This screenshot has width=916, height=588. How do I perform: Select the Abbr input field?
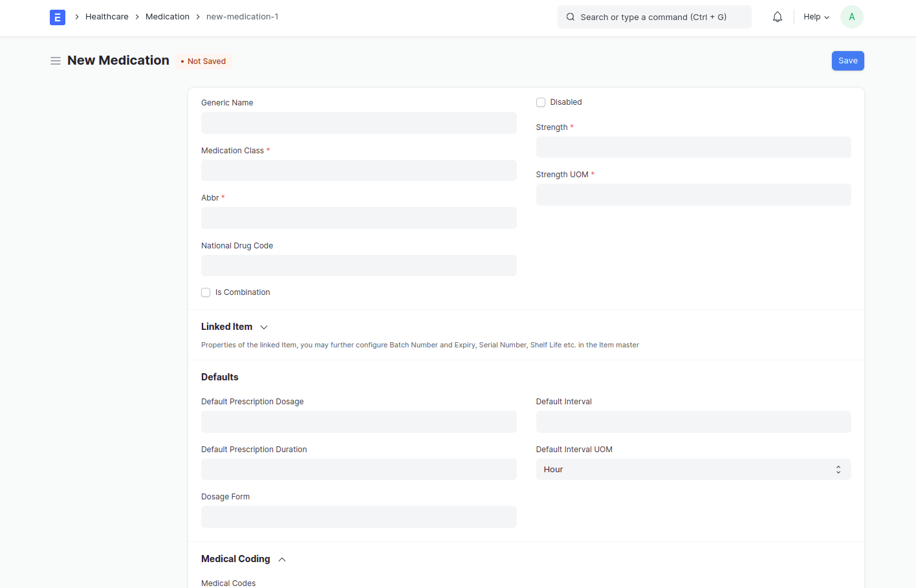[359, 218]
